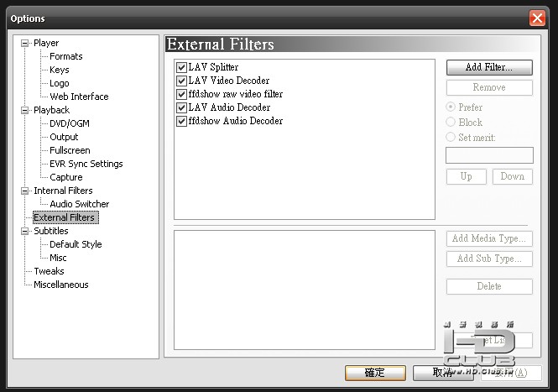This screenshot has width=558, height=392.
Task: Select the Prefer radio button
Action: pyautogui.click(x=451, y=107)
